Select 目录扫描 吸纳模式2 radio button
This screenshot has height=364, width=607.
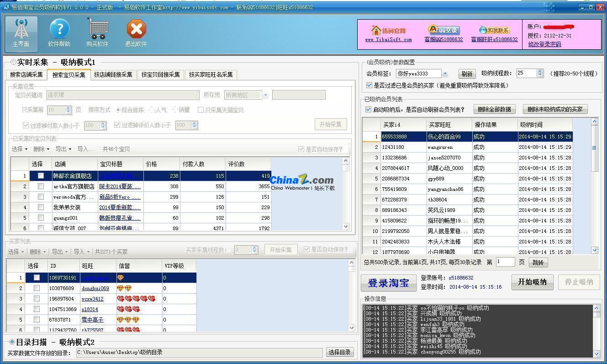tap(12, 342)
